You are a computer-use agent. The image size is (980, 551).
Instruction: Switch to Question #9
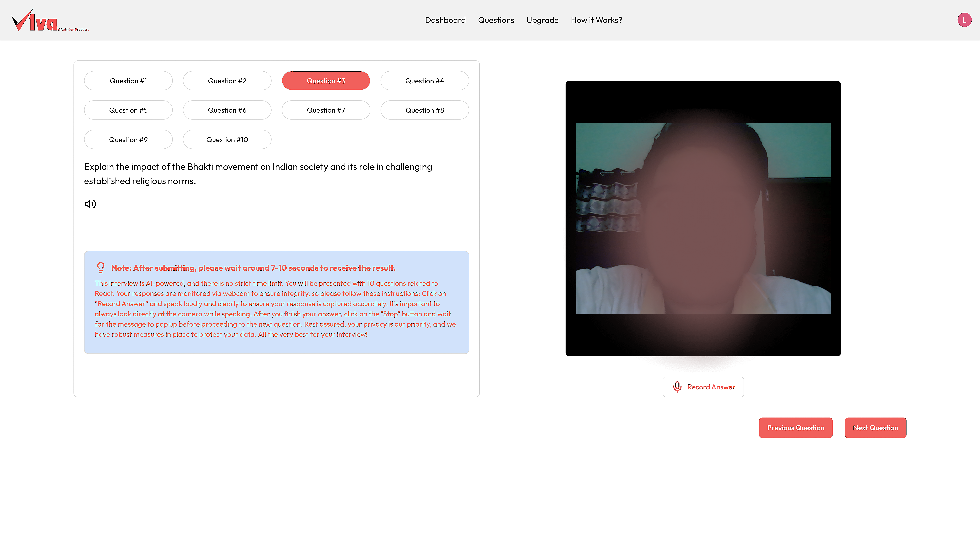[x=128, y=140]
